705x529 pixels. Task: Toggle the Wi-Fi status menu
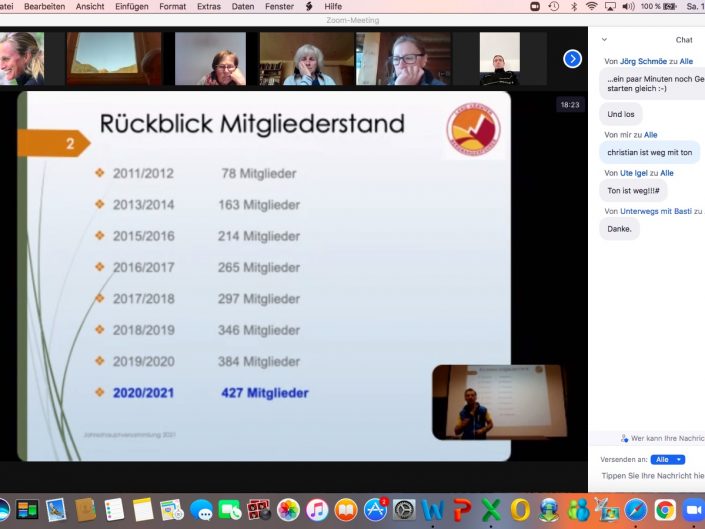(x=591, y=6)
